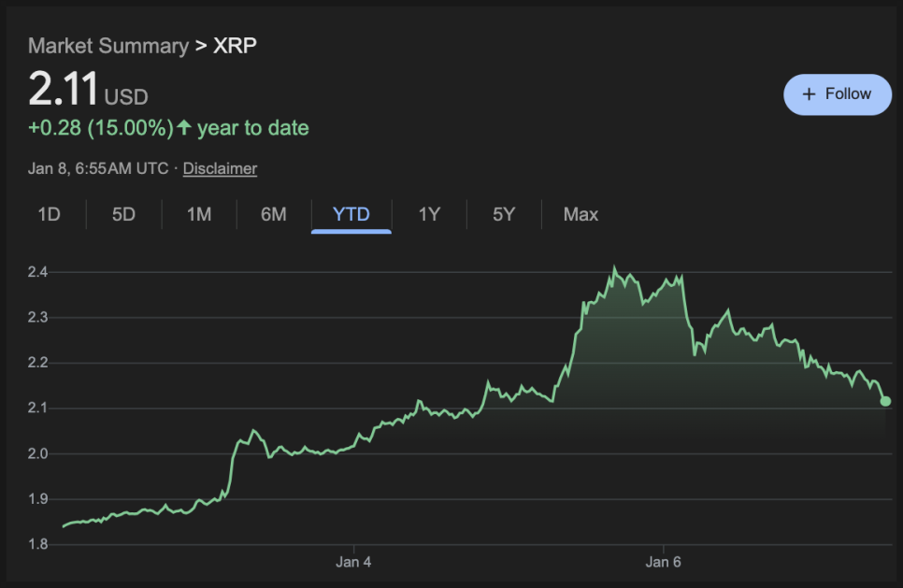The height and width of the screenshot is (588, 903).
Task: Click the green up arrow icon
Action: tap(184, 127)
